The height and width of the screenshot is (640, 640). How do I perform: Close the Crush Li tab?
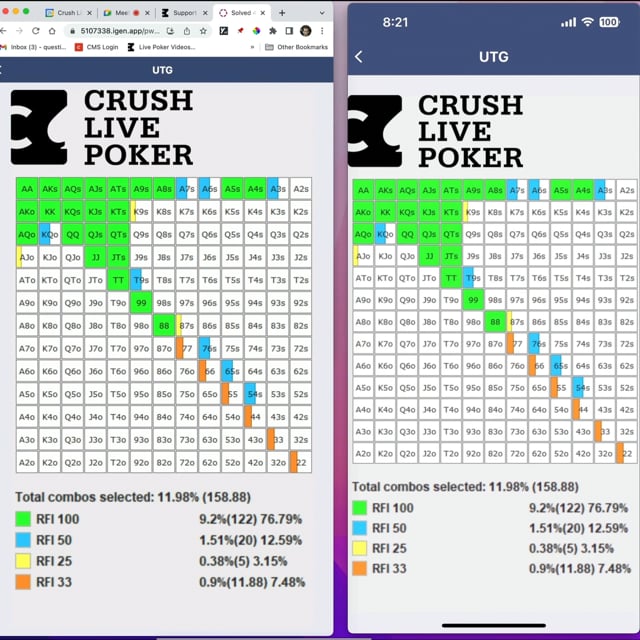(x=89, y=13)
